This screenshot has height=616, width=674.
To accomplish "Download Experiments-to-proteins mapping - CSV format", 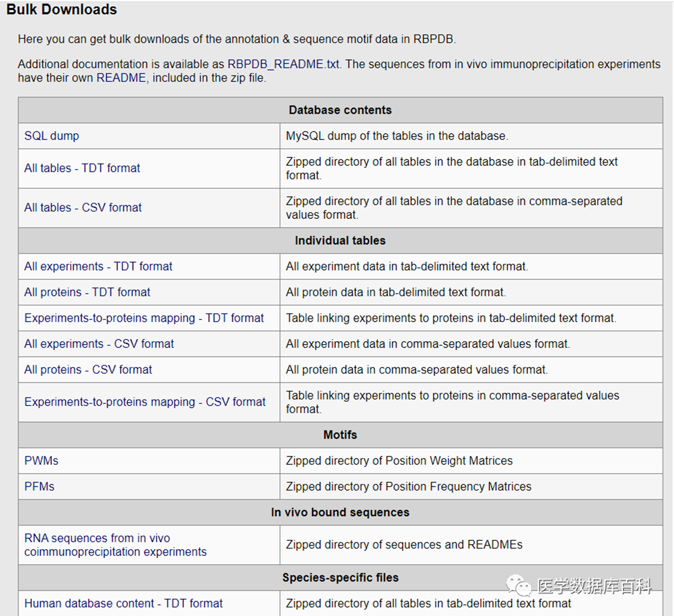I will pyautogui.click(x=145, y=402).
